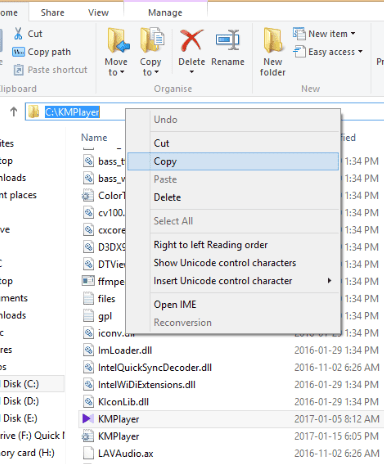Viewport: 384px width, 464px height.
Task: Click the KIconLib.dll file name
Action: pos(123,402)
